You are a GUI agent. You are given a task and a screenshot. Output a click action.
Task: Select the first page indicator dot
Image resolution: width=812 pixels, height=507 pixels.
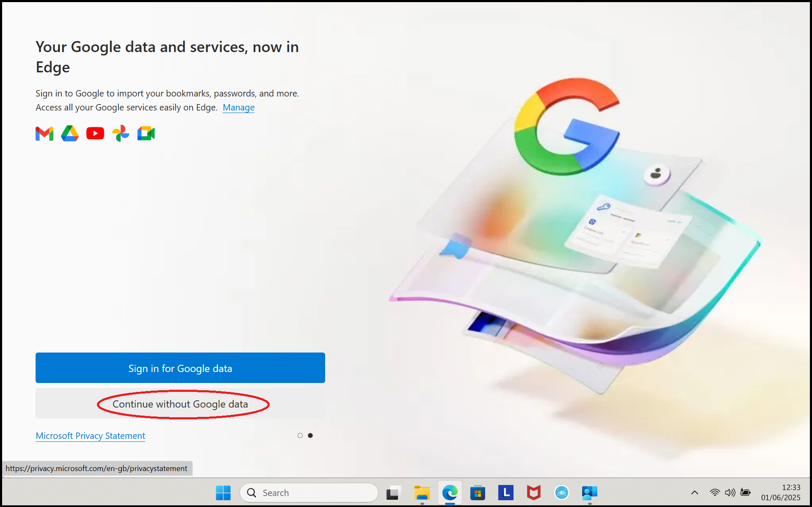(x=300, y=435)
